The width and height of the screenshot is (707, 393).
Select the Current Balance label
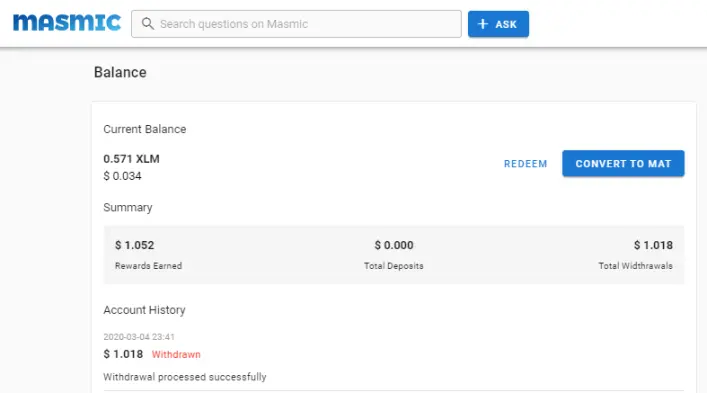pyautogui.click(x=145, y=129)
